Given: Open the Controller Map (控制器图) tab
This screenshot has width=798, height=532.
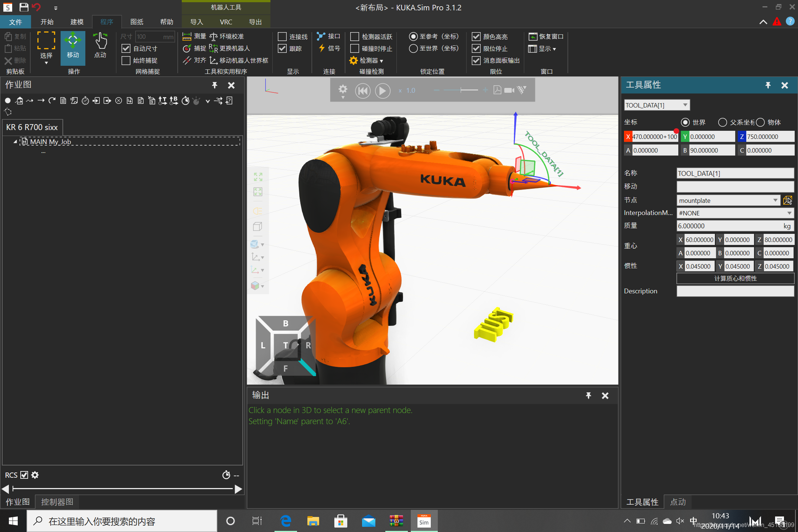Looking at the screenshot, I should point(57,502).
